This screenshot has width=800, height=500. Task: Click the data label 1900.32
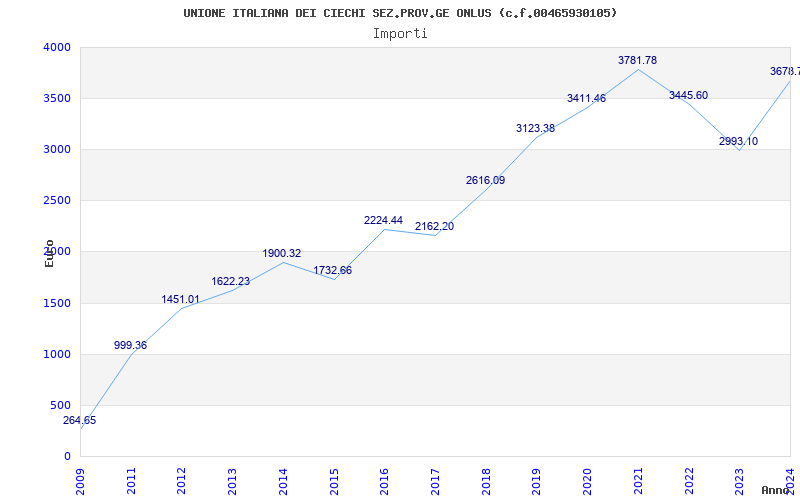[282, 254]
